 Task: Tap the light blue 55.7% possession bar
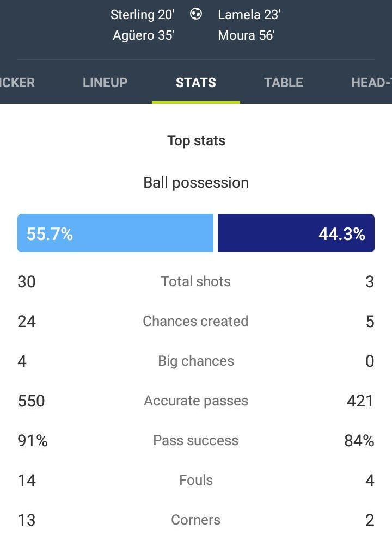(x=115, y=233)
